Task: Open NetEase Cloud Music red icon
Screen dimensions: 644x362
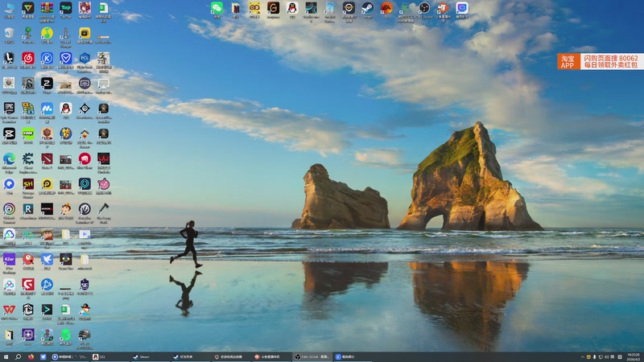Action: tap(28, 59)
